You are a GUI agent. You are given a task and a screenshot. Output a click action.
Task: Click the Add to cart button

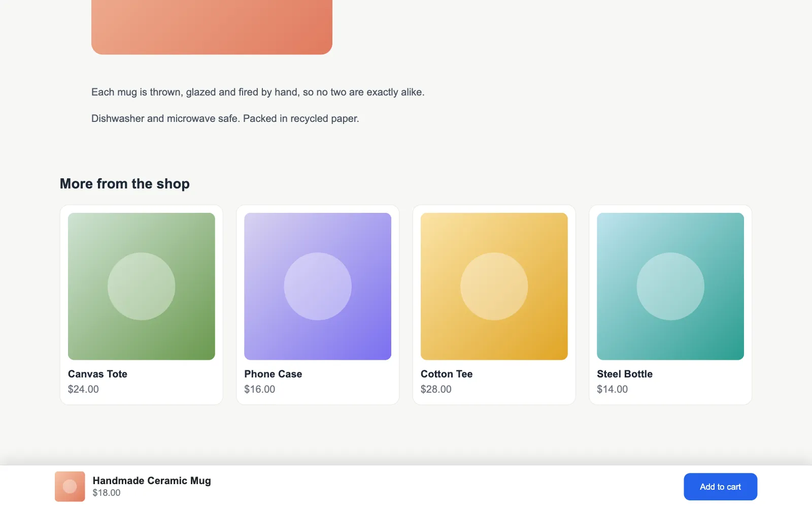pyautogui.click(x=720, y=487)
